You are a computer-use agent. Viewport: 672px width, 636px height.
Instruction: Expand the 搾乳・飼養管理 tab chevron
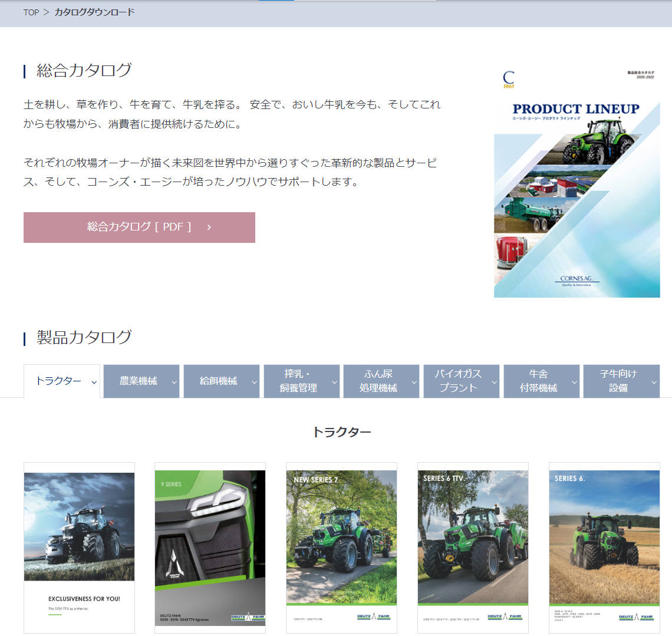click(334, 382)
